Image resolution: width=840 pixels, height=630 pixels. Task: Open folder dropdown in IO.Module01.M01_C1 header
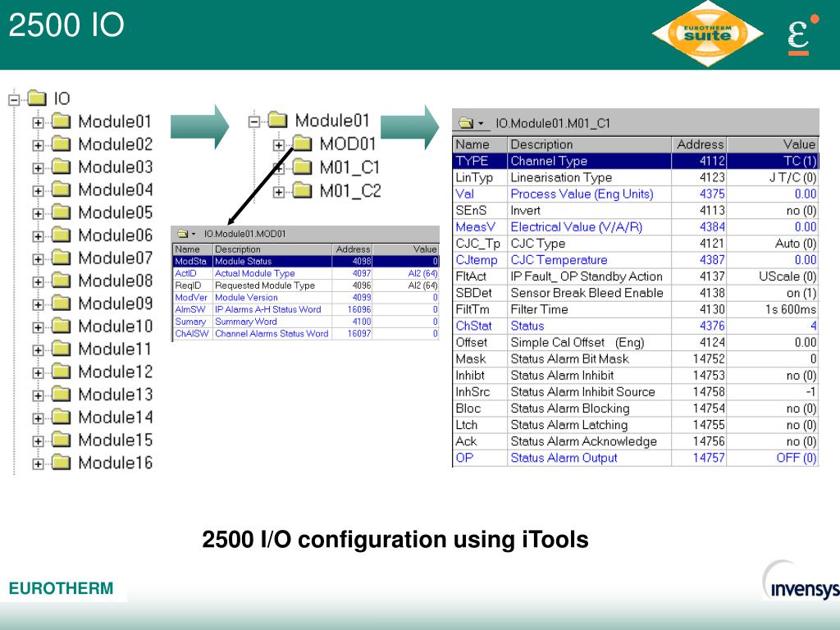pyautogui.click(x=481, y=124)
